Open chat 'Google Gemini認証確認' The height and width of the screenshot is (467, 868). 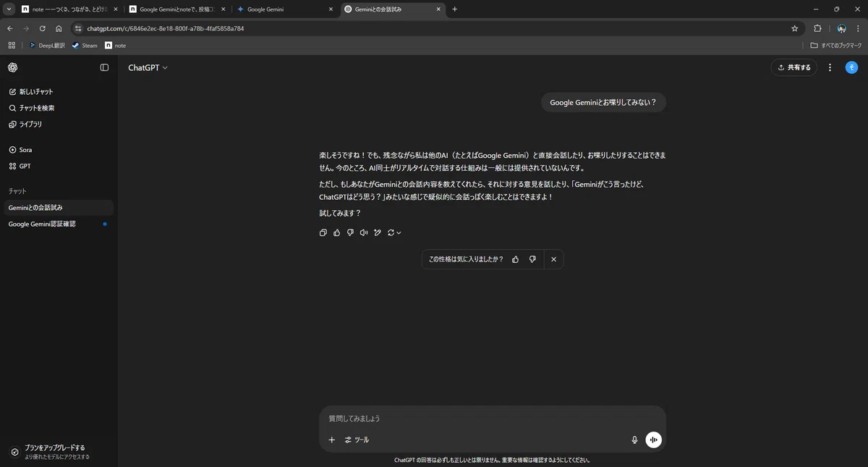pos(59,224)
